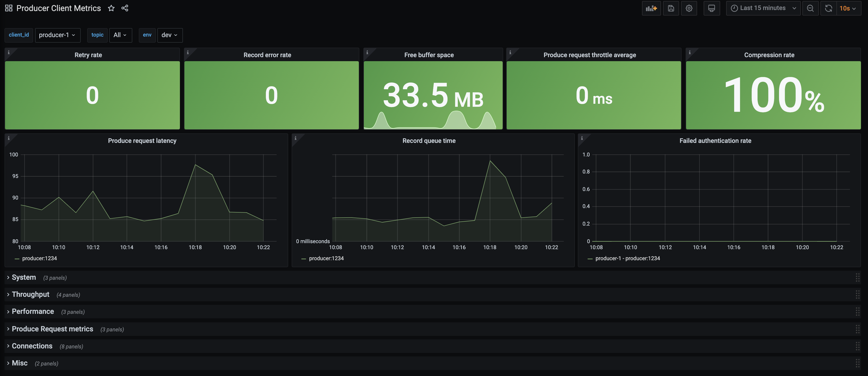The height and width of the screenshot is (376, 868).
Task: Open the info tooltip on Retry rate panel
Action: pos(9,53)
